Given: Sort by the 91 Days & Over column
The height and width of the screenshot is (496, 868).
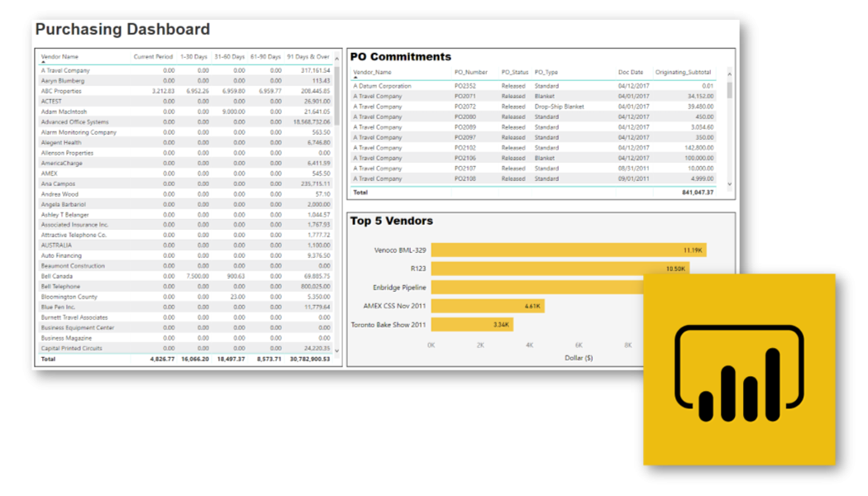Looking at the screenshot, I should point(308,56).
